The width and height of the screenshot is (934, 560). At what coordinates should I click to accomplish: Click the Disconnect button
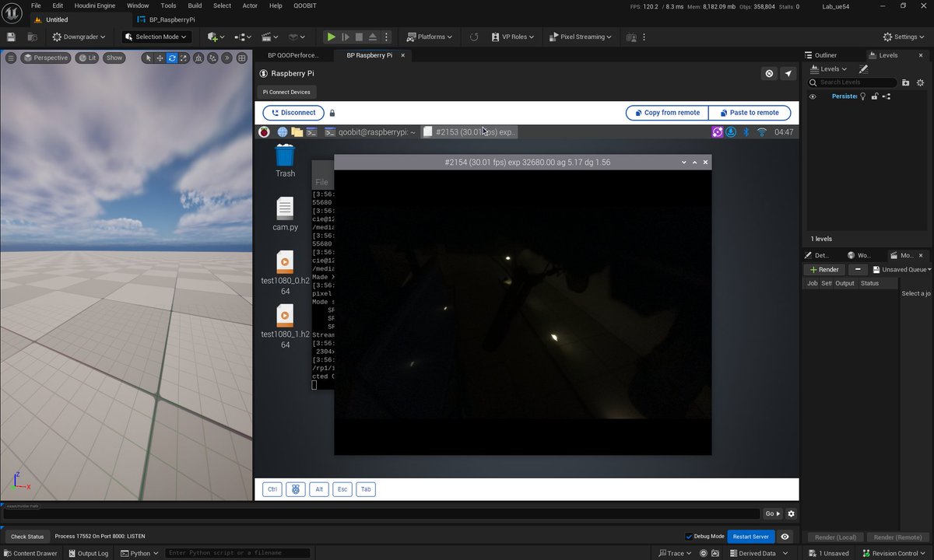[293, 112]
